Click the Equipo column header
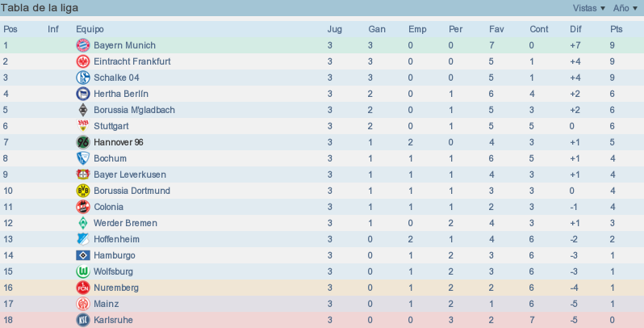Image resolution: width=644 pixels, height=328 pixels. 90,29
